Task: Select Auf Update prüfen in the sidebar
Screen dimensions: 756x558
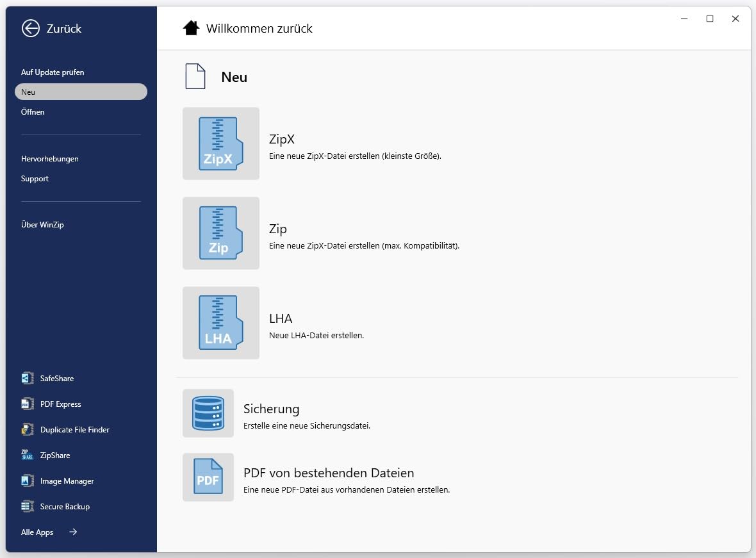Action: pos(53,72)
